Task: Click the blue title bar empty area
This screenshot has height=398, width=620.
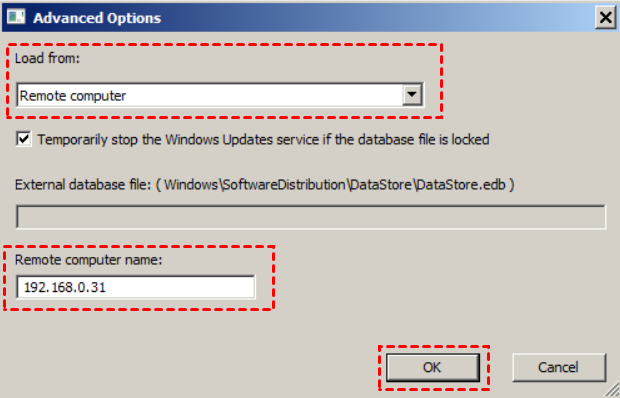Action: coord(376,18)
